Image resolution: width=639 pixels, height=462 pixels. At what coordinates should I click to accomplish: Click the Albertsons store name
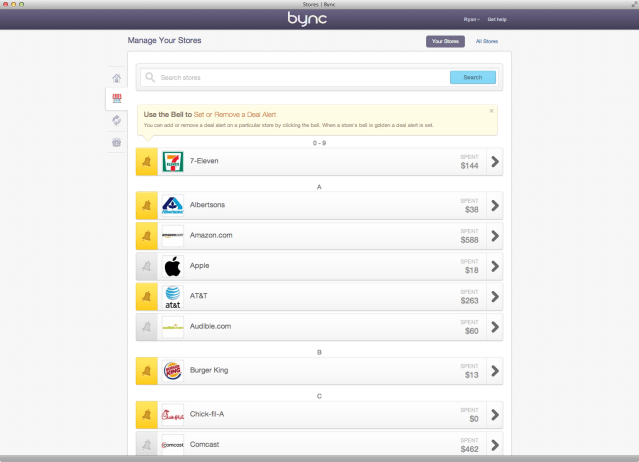tap(207, 205)
